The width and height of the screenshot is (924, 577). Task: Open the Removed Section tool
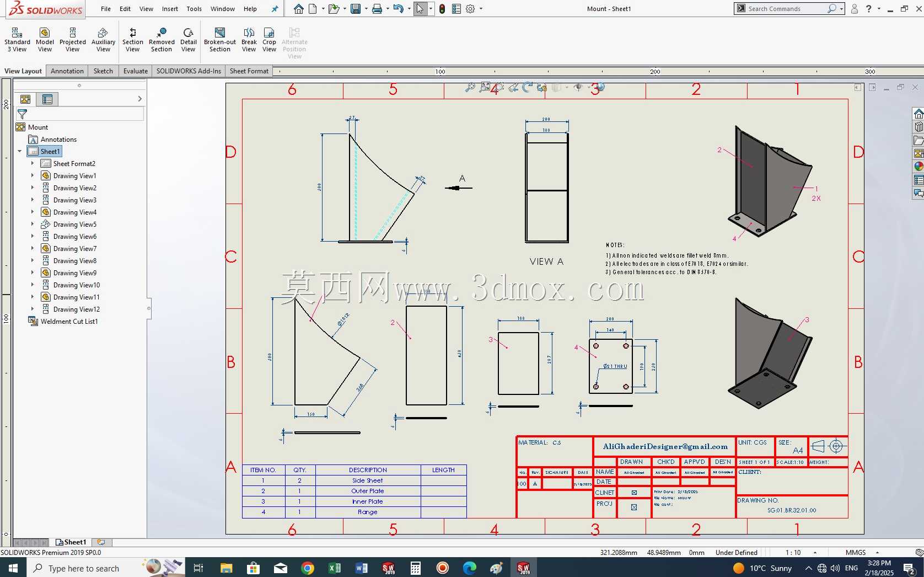click(x=162, y=40)
